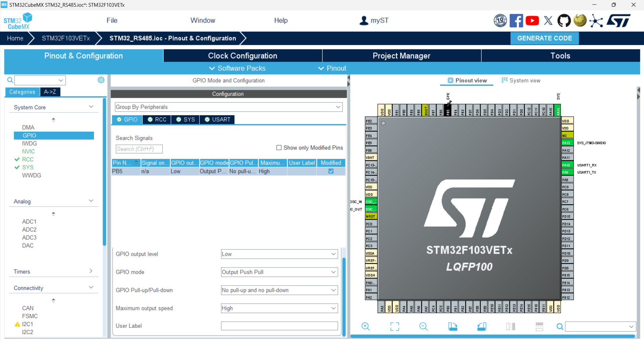Switch to the USART configuration tab
This screenshot has width=644, height=341.
point(217,120)
